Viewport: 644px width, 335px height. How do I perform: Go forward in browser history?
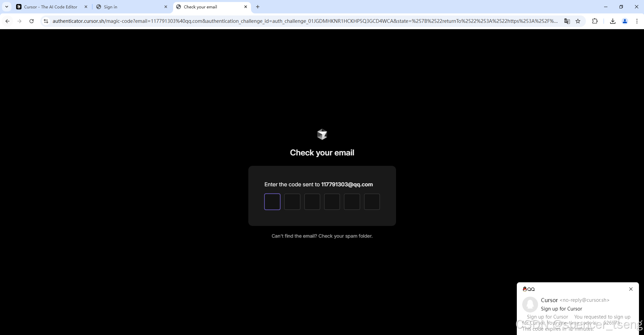tap(19, 21)
